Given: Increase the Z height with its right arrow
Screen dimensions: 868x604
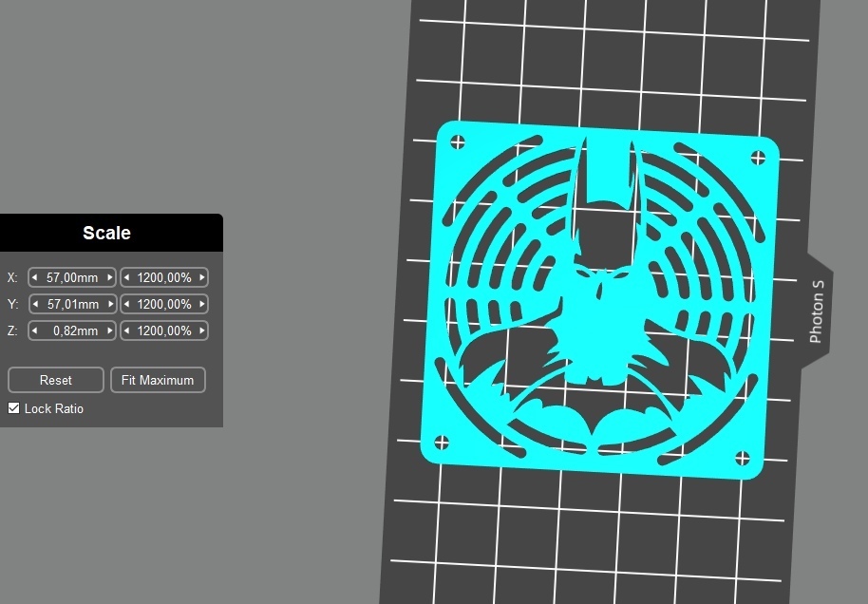Looking at the screenshot, I should click(112, 330).
